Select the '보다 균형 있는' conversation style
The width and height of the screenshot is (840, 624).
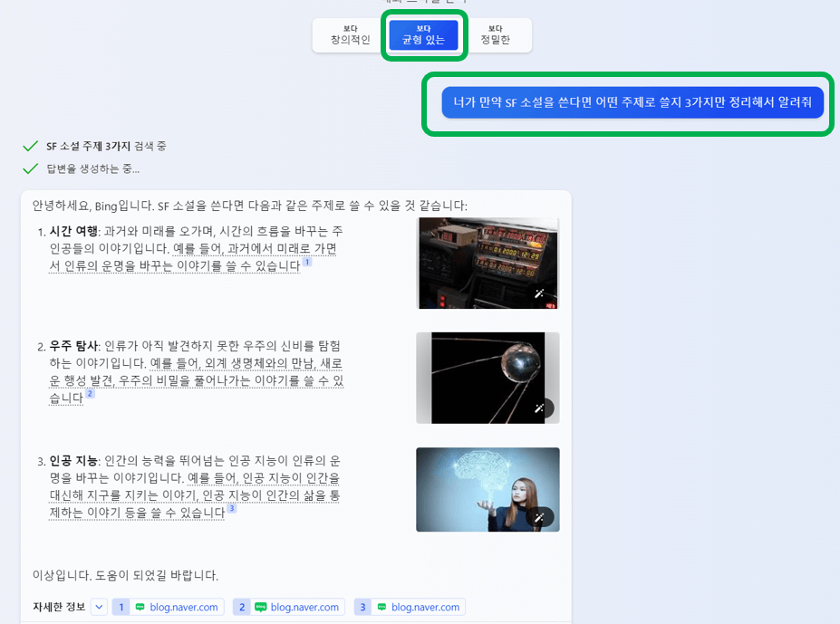(x=422, y=34)
